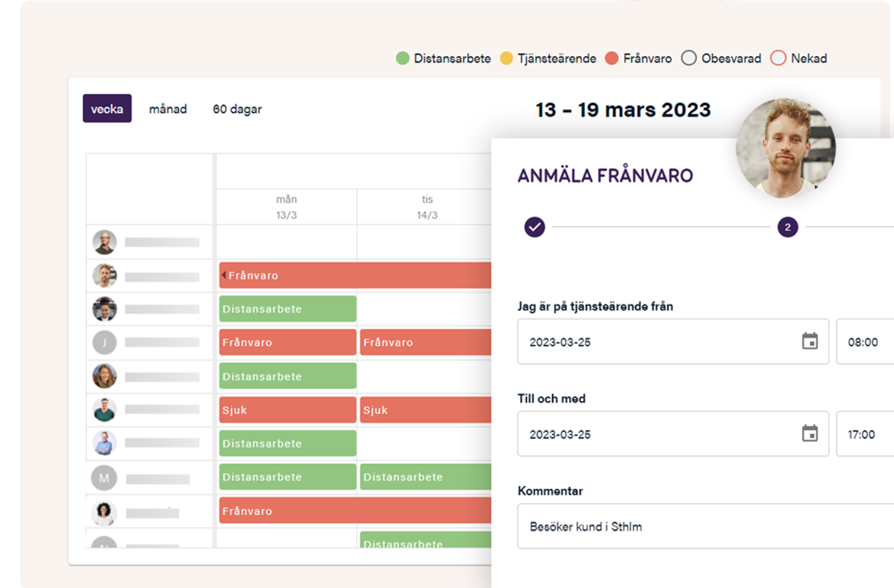
Task: Toggle the Tjänsteärende yellow legend filter
Action: pos(506,58)
